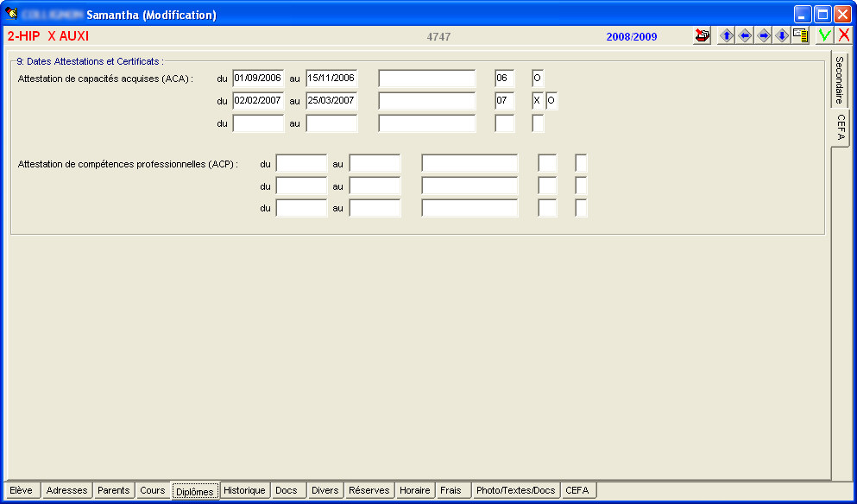Select the Diplômes tab

pos(195,491)
